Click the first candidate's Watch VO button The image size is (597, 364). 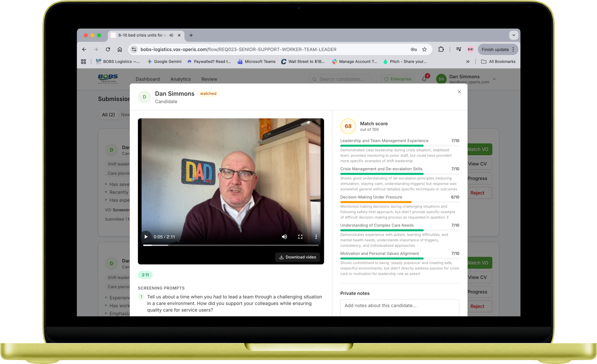click(x=480, y=149)
